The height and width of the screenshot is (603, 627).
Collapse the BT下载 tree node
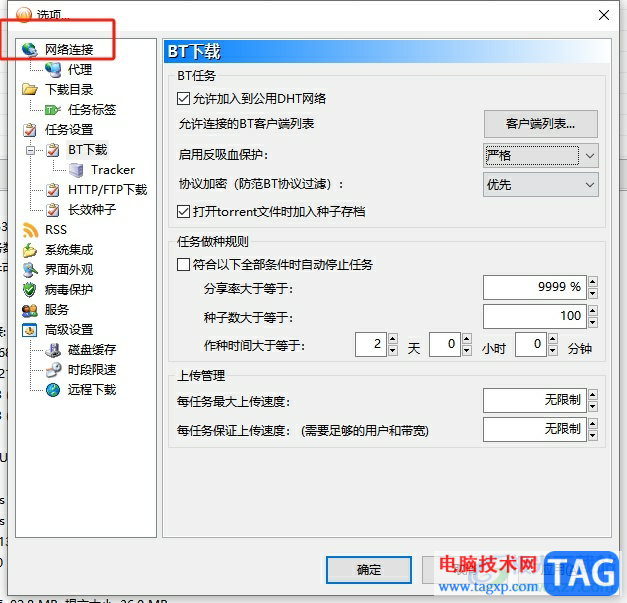coord(30,150)
